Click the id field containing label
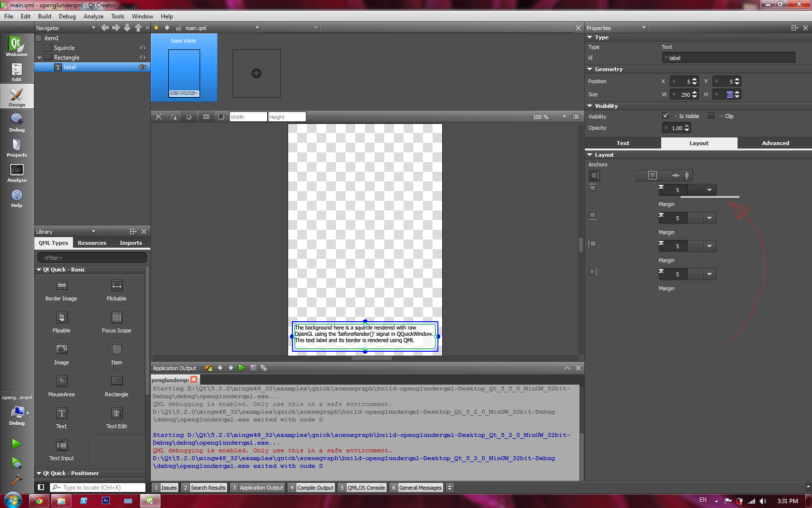This screenshot has width=812, height=508. (x=728, y=58)
